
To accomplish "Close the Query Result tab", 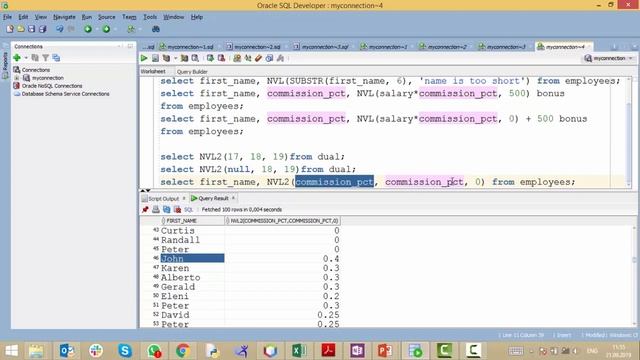I will [233, 198].
